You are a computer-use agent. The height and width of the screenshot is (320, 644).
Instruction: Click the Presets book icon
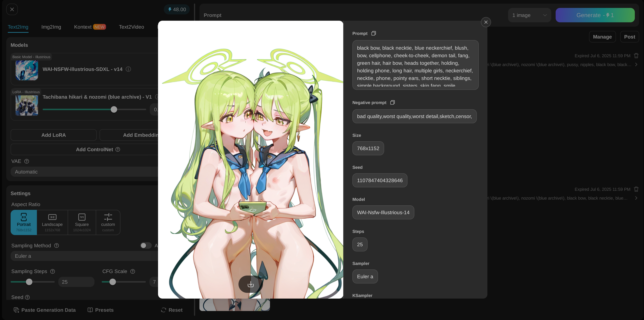90,310
